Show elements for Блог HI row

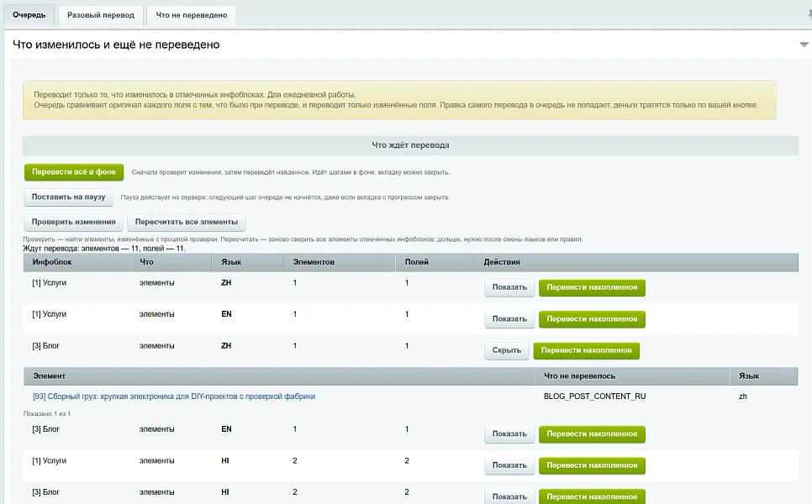coord(509,496)
